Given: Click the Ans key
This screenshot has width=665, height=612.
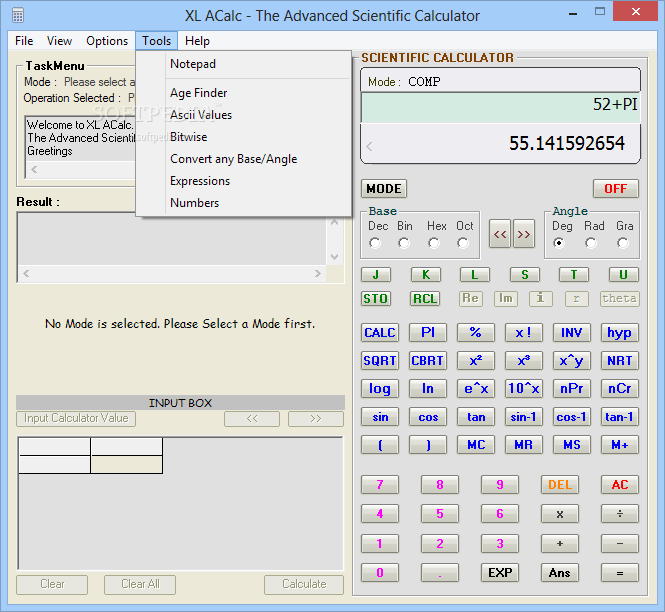Looking at the screenshot, I should point(560,573).
